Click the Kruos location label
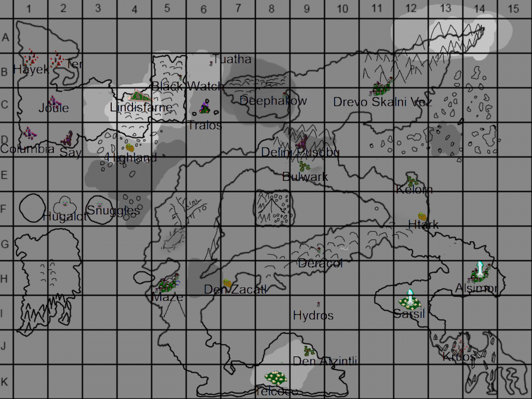 (459, 357)
